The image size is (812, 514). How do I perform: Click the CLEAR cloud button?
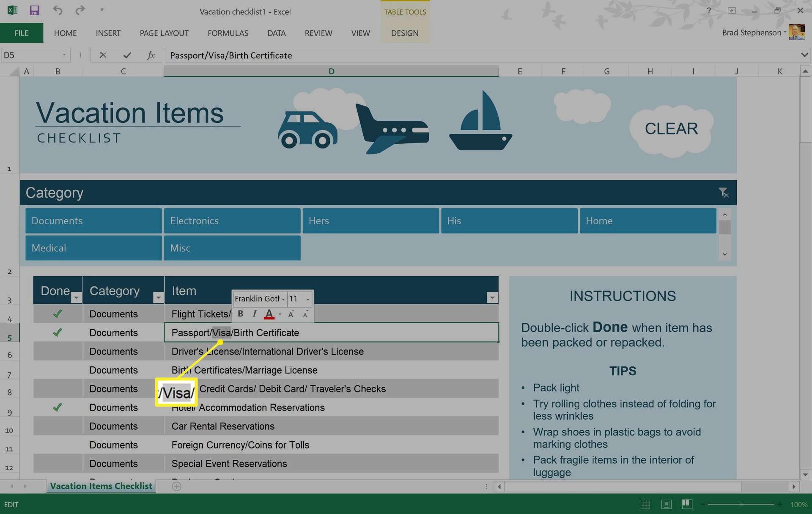[671, 129]
